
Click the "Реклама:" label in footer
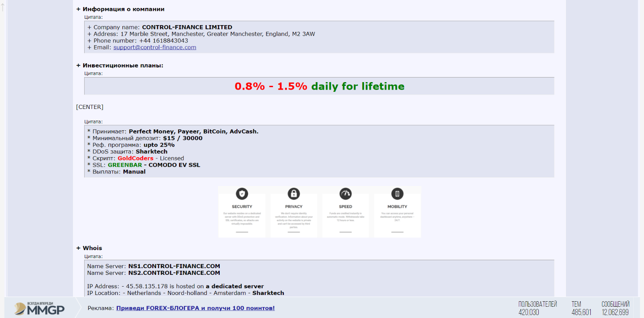coord(101,308)
